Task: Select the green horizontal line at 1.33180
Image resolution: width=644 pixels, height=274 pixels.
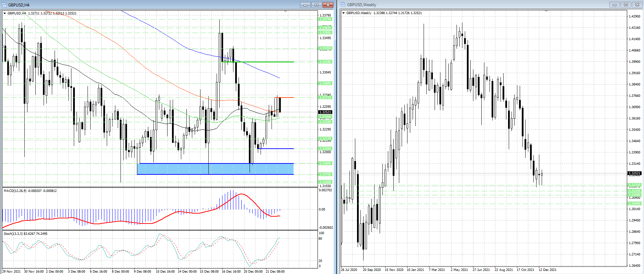Action: tap(258, 62)
